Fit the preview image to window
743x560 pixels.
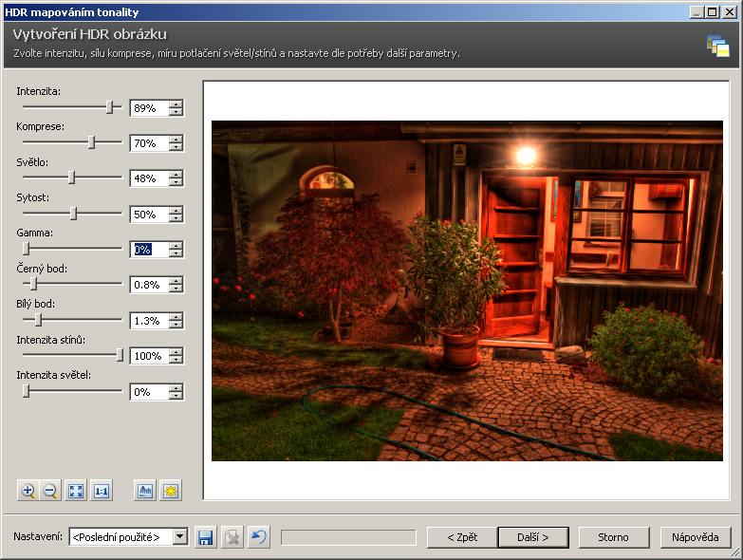click(x=76, y=491)
